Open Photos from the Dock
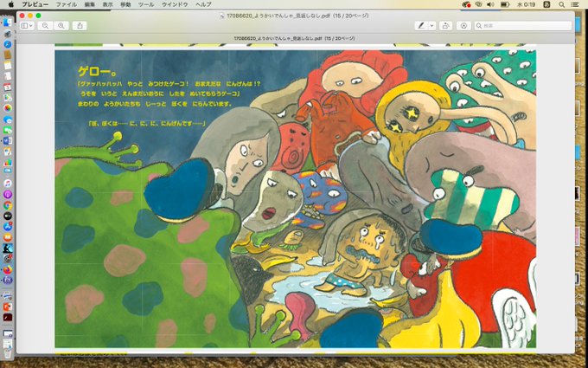 click(8, 108)
